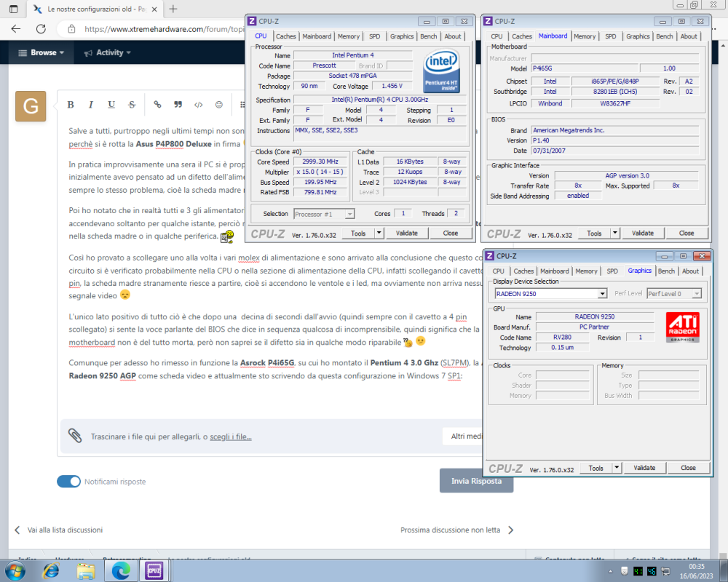Apply italic formatting to text
Screen dimensions: 728x582
[90, 105]
